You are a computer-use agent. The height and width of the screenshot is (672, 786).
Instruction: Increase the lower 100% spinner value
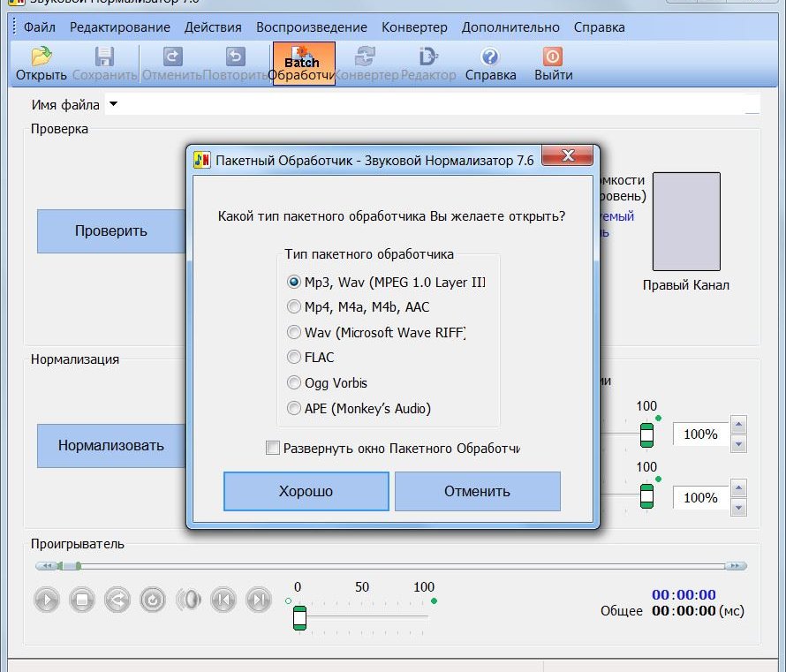[738, 488]
